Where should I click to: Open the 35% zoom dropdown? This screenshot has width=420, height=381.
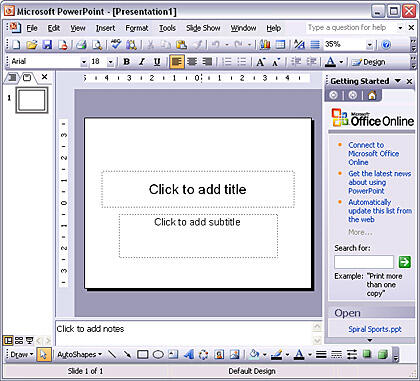(x=370, y=45)
